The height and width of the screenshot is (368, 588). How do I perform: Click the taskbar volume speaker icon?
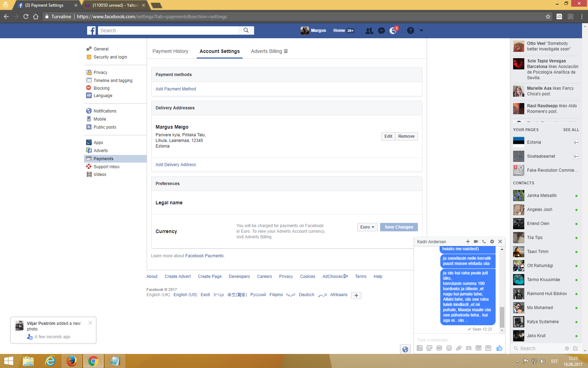[x=542, y=361]
